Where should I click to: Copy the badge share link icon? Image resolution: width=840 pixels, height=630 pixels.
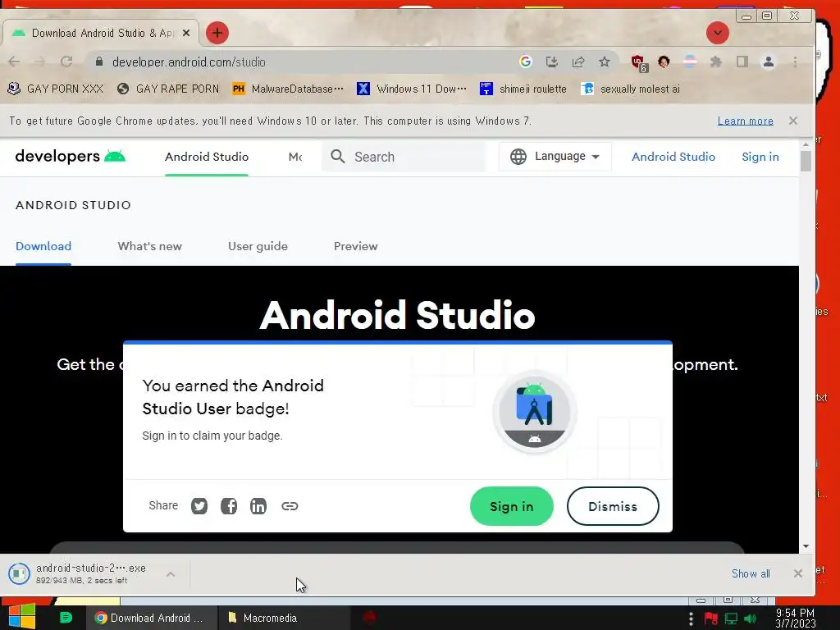pyautogui.click(x=290, y=505)
